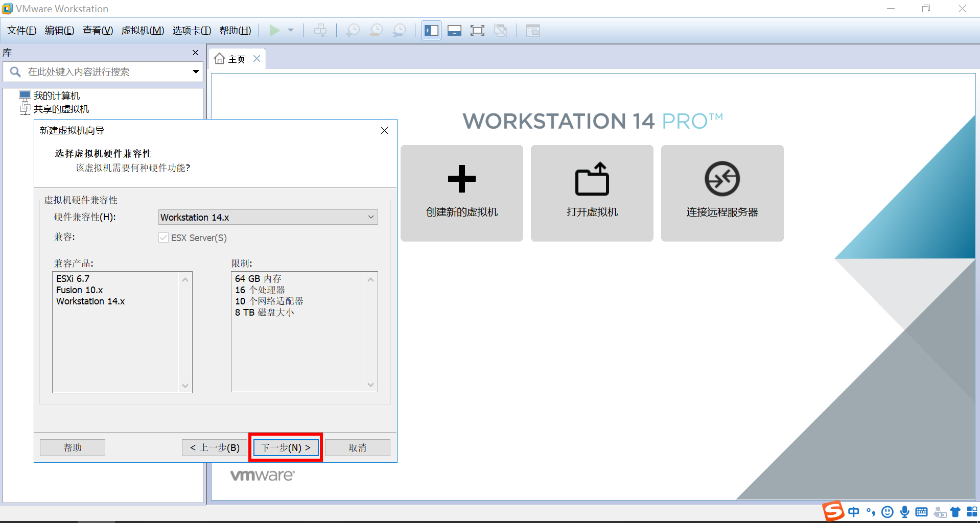Click the full screen mode icon
Viewport: 980px width, 523px height.
477,31
